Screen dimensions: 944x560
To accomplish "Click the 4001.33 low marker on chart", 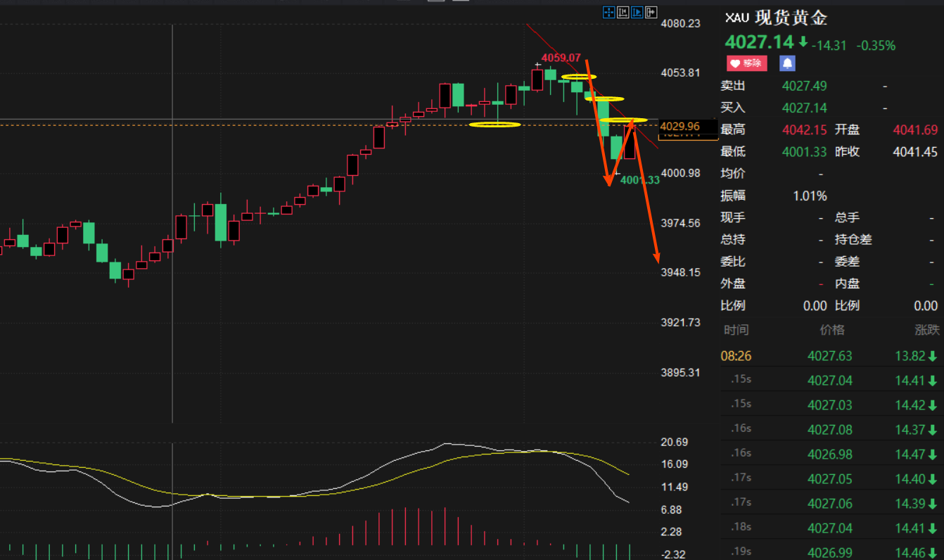I will coord(640,180).
